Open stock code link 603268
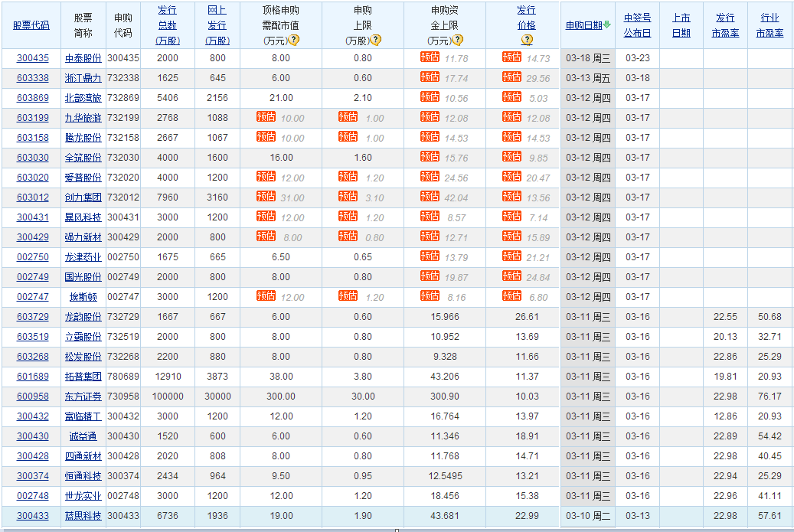The height and width of the screenshot is (532, 794). click(x=33, y=357)
